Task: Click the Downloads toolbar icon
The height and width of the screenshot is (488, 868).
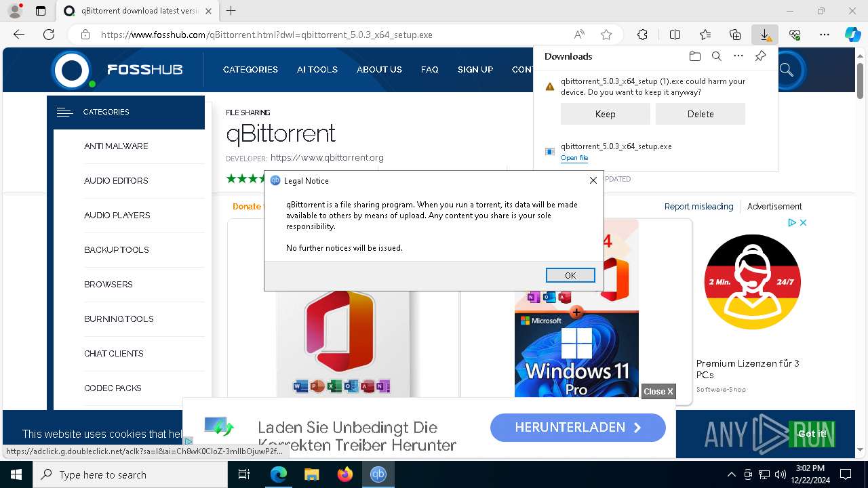Action: coord(765,35)
